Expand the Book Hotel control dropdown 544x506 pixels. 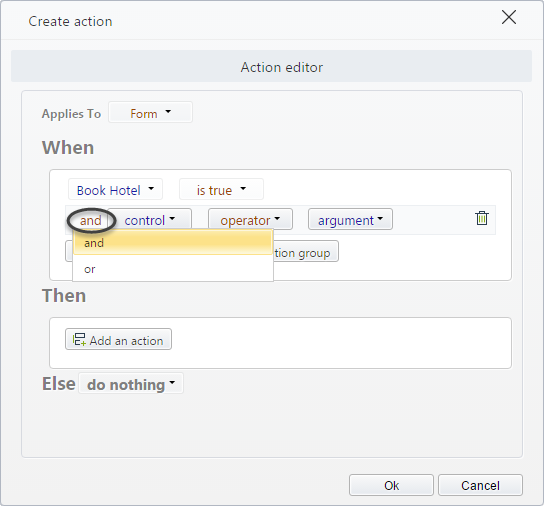click(115, 189)
